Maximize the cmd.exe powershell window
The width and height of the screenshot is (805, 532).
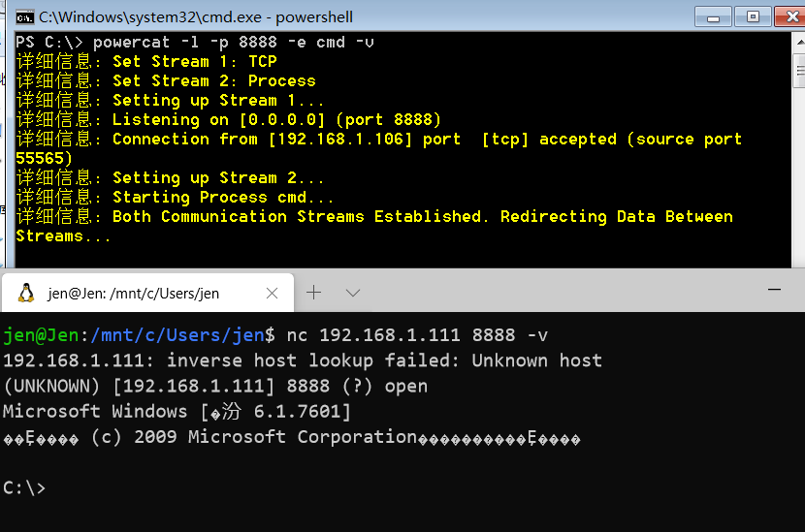tap(753, 16)
